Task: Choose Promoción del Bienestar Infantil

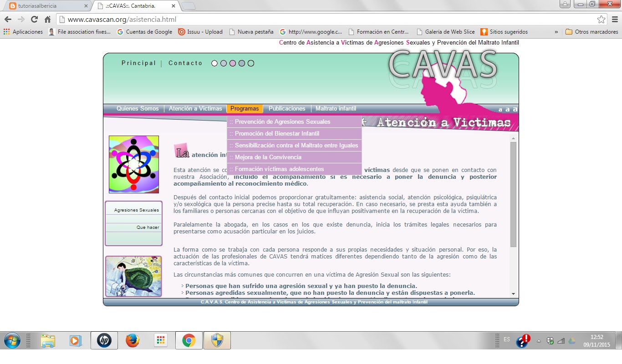Action: coord(294,134)
